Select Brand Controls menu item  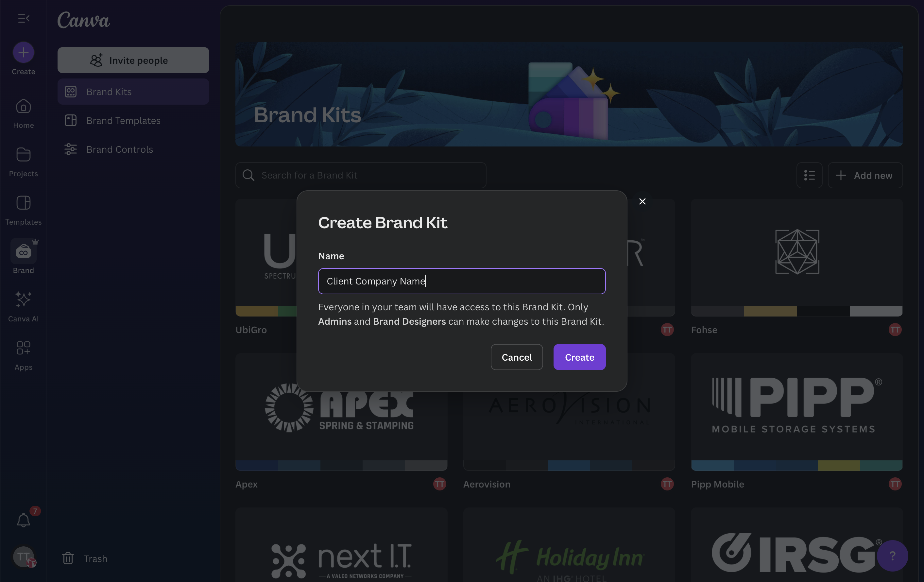coord(133,149)
